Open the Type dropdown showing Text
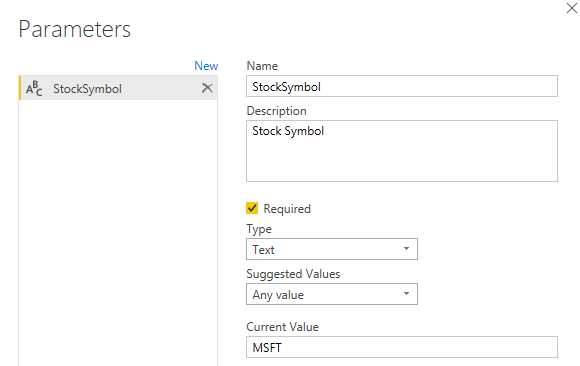 click(x=332, y=249)
